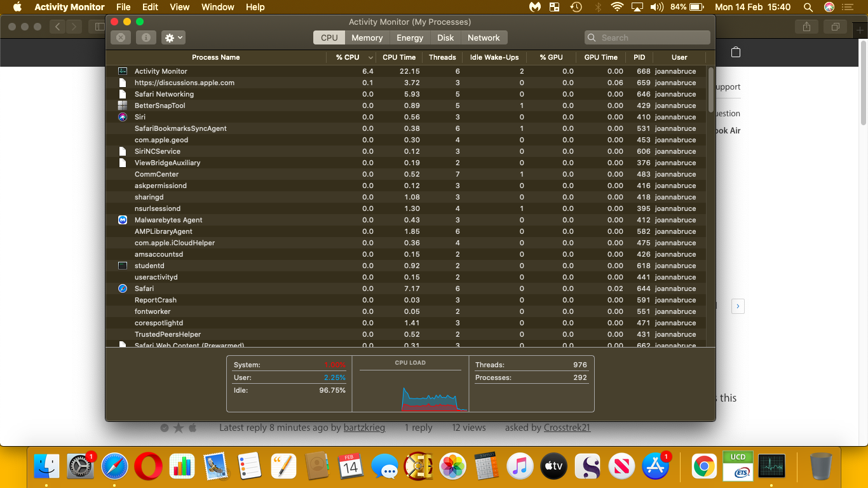Open the Apple menu
This screenshot has width=868, height=488.
tap(17, 7)
